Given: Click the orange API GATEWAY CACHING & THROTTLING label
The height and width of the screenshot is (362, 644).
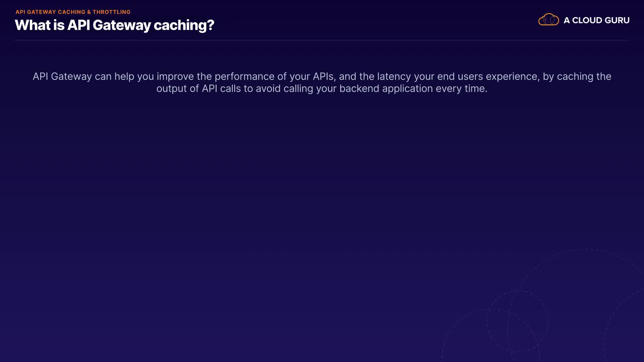Looking at the screenshot, I should [x=73, y=12].
